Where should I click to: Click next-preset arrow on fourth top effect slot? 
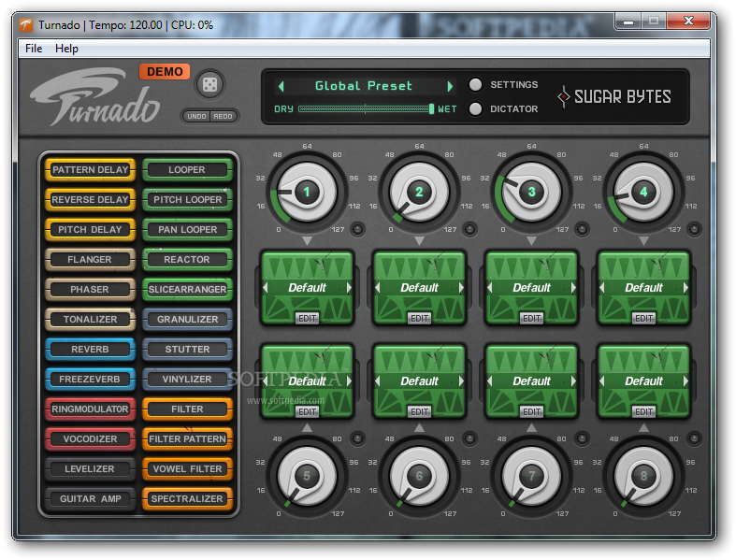[x=685, y=287]
